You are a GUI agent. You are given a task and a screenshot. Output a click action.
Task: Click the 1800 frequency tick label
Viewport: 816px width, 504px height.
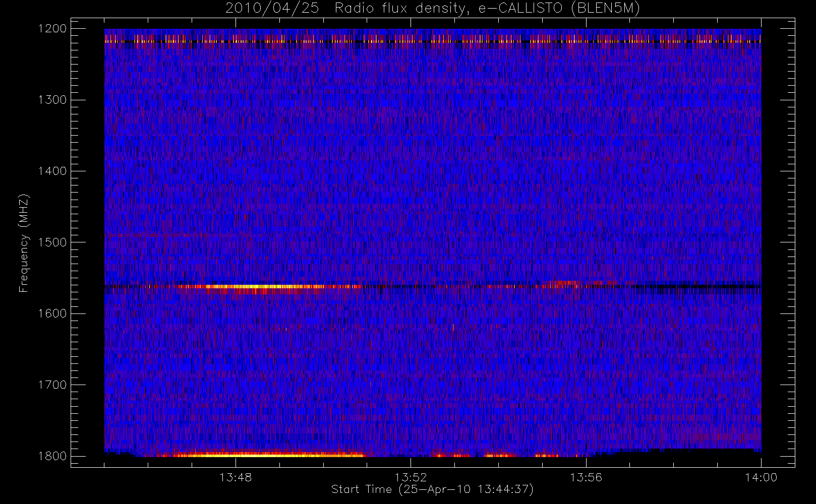click(52, 456)
